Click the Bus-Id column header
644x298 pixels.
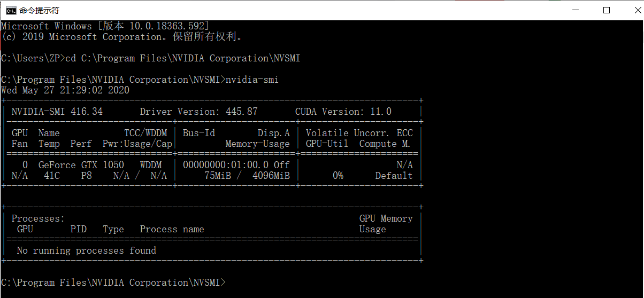pos(199,133)
